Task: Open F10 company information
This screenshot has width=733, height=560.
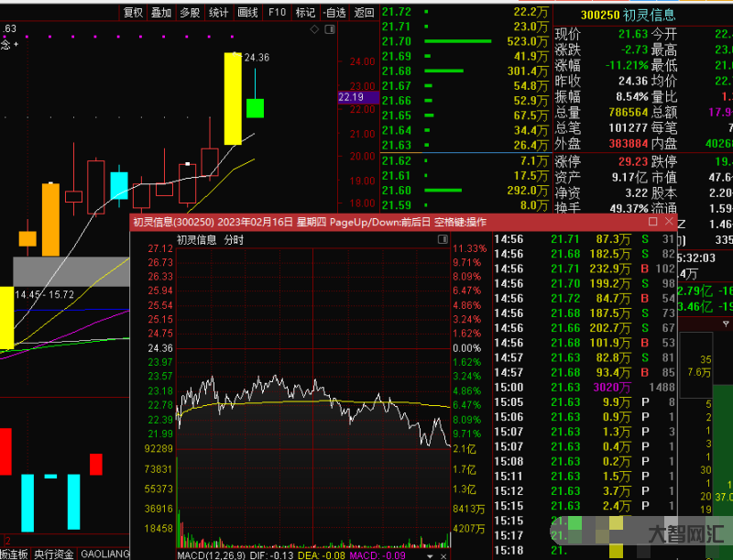Action: click(277, 12)
